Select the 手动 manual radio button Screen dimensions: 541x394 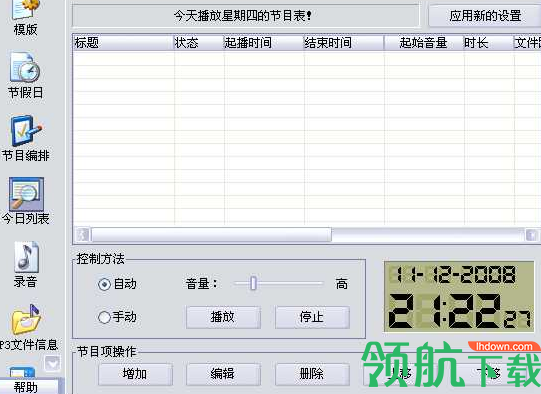[104, 317]
